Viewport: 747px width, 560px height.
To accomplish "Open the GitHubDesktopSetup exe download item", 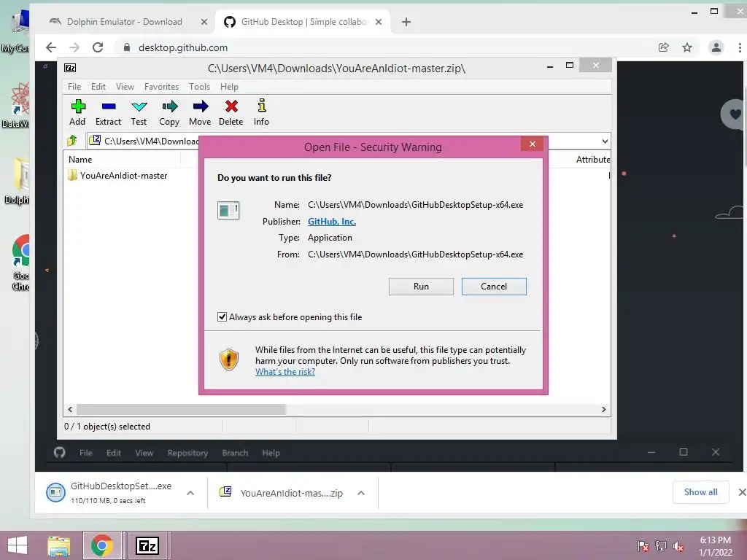I will coord(109,492).
